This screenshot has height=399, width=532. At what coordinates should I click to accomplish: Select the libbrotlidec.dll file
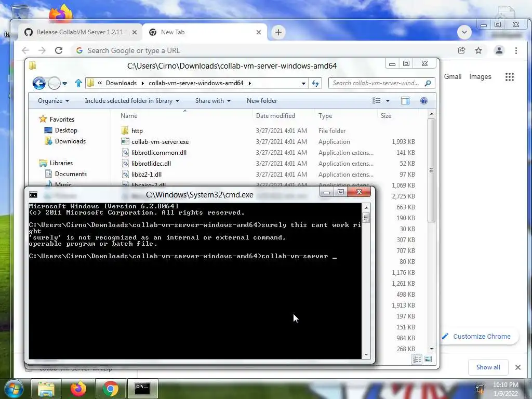click(146, 163)
